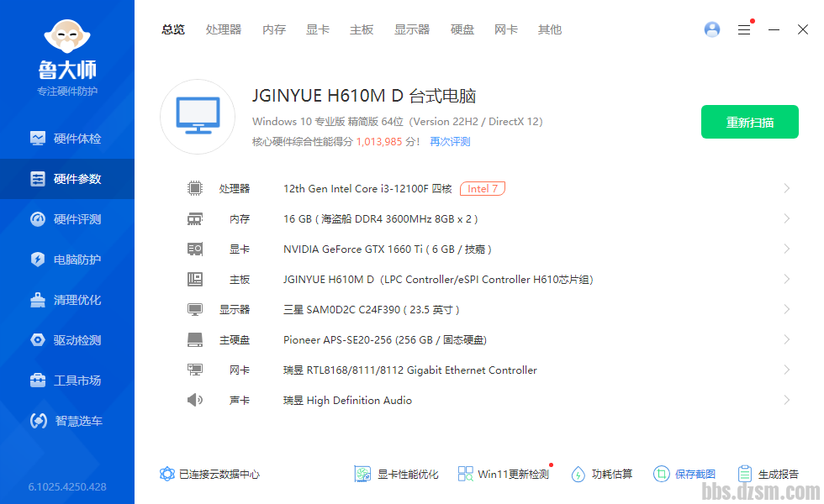
Task: Click the Intel 7 process badge
Action: pos(483,189)
